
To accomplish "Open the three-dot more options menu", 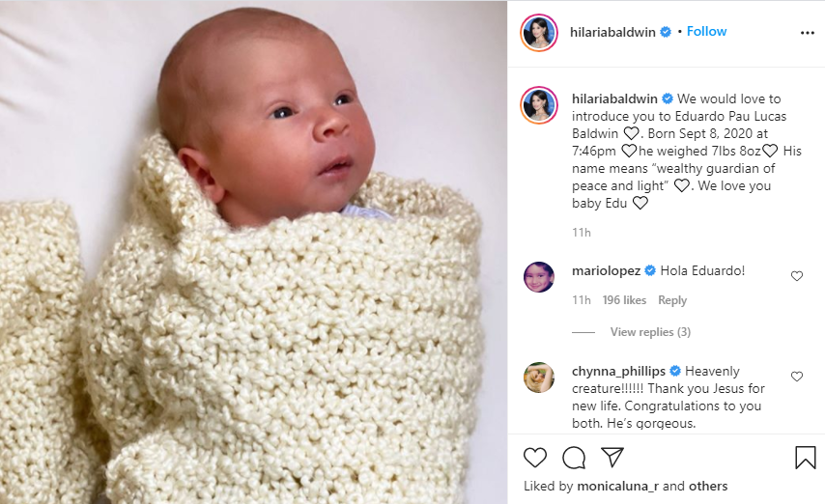I will (807, 33).
